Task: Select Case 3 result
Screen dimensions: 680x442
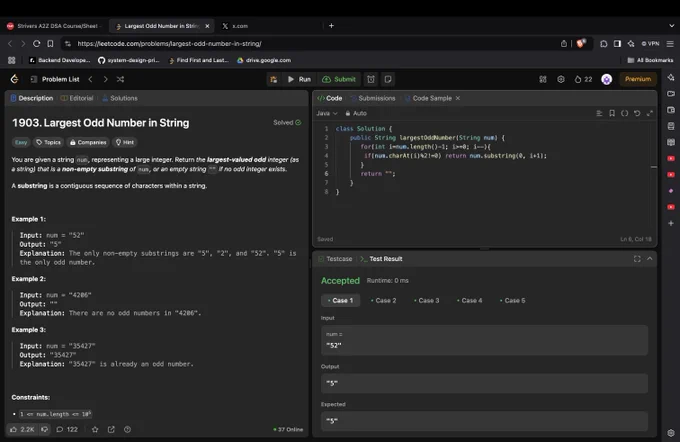Action: click(x=426, y=301)
